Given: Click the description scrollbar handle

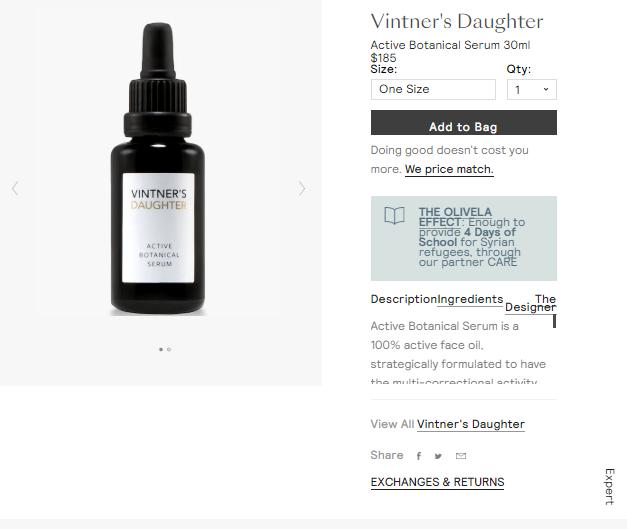Looking at the screenshot, I should tap(554, 321).
